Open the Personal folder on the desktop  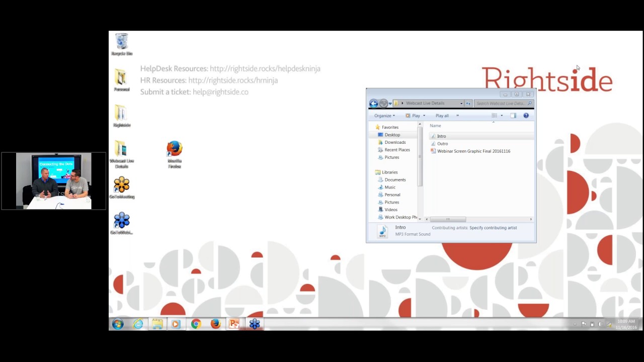pyautogui.click(x=121, y=80)
